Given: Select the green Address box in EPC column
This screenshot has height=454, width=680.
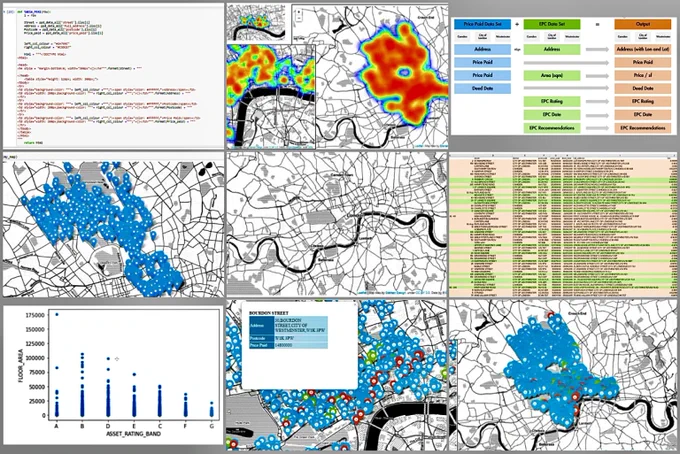Looking at the screenshot, I should pyautogui.click(x=552, y=49).
